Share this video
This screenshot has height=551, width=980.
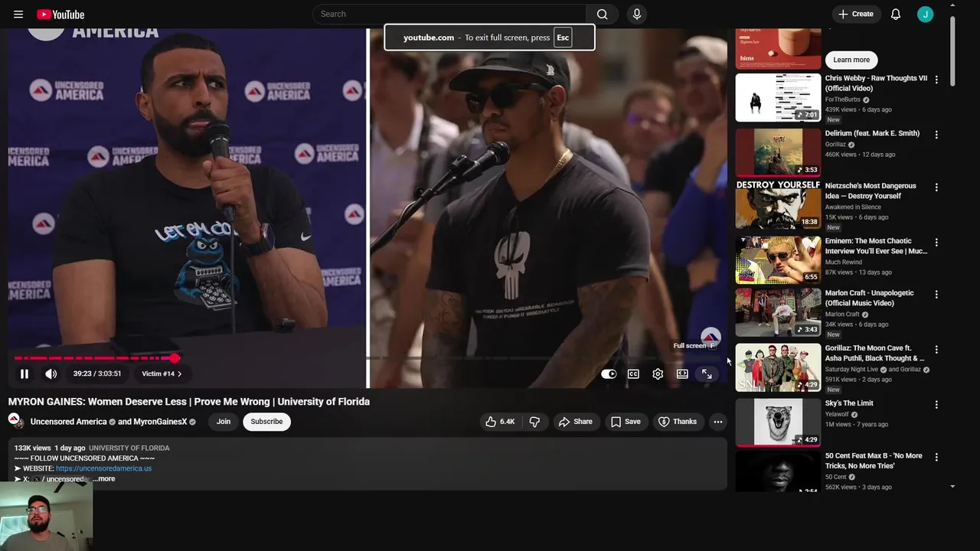[x=576, y=422]
